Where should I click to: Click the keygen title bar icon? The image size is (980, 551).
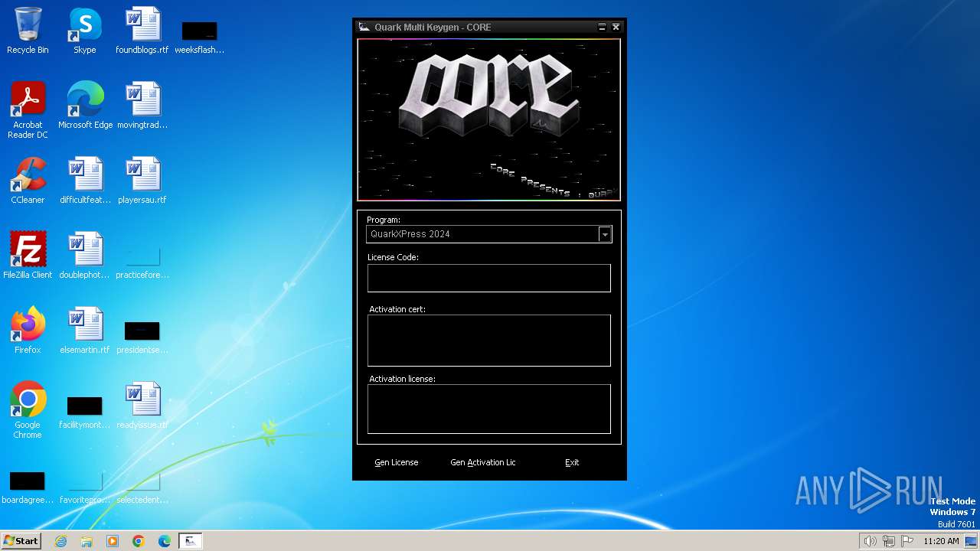(x=364, y=27)
